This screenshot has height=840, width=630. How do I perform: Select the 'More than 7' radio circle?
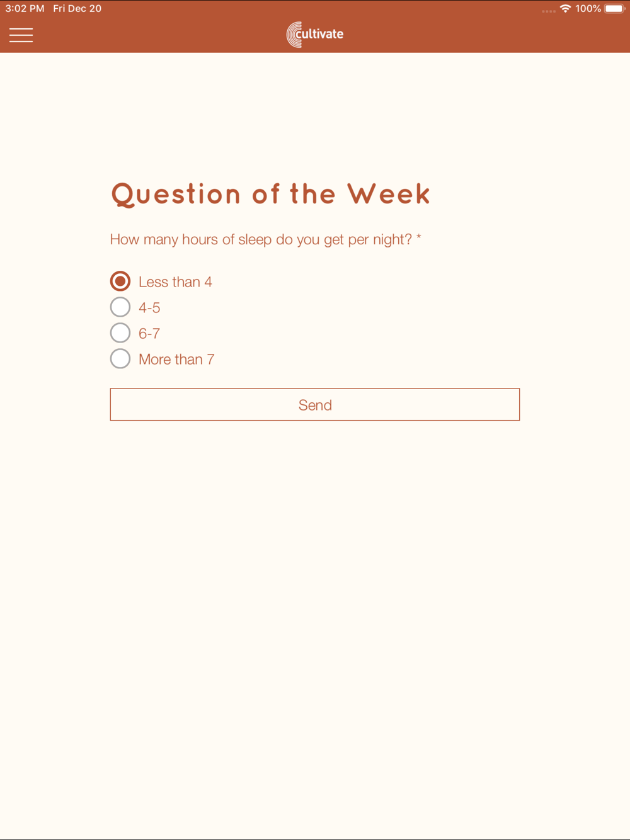tap(120, 358)
